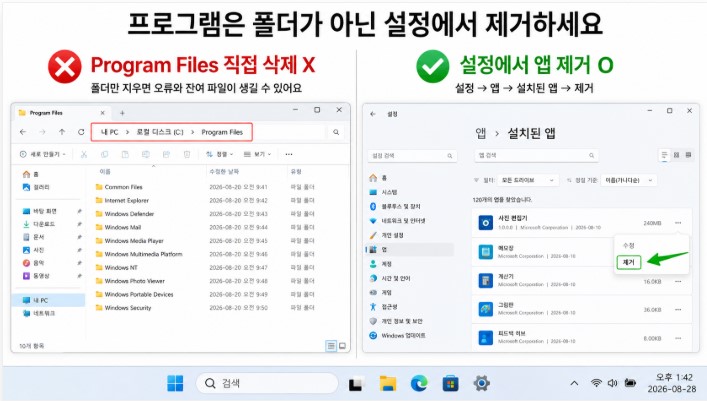Click chevron after 로컬 디스크 (C:) in address bar
The width and height of the screenshot is (707, 401).
coord(193,132)
